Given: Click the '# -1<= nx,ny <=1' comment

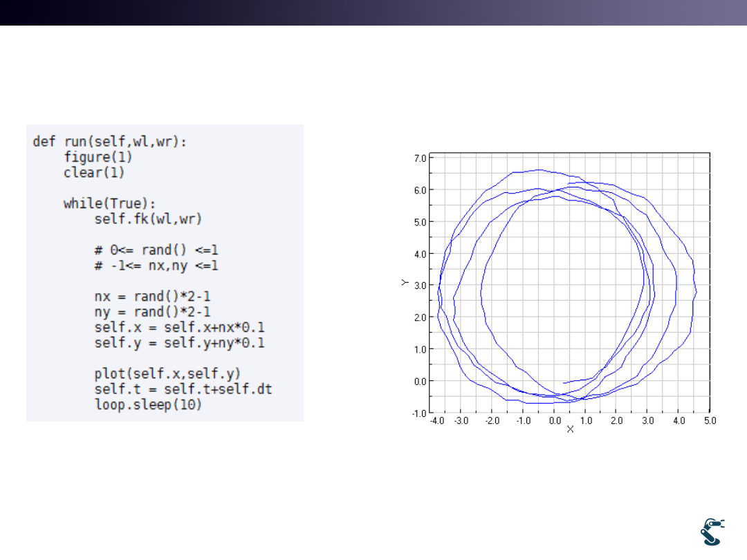Looking at the screenshot, I should (x=156, y=265).
